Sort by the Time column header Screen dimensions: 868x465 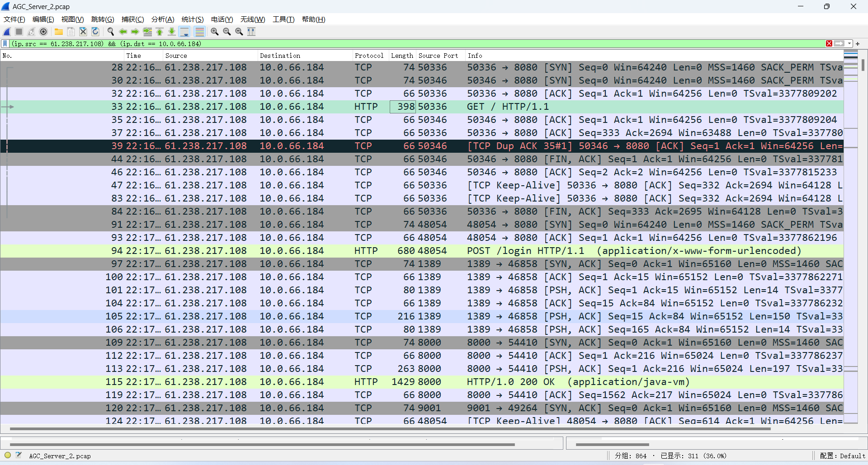[x=143, y=56]
